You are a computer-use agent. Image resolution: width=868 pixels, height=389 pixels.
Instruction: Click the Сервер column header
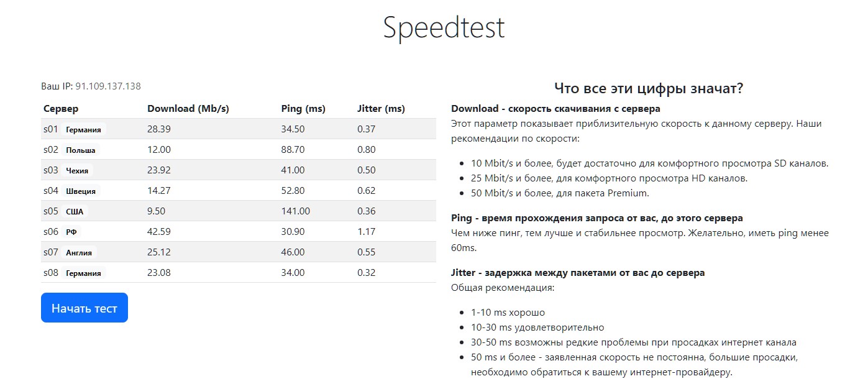coord(61,109)
